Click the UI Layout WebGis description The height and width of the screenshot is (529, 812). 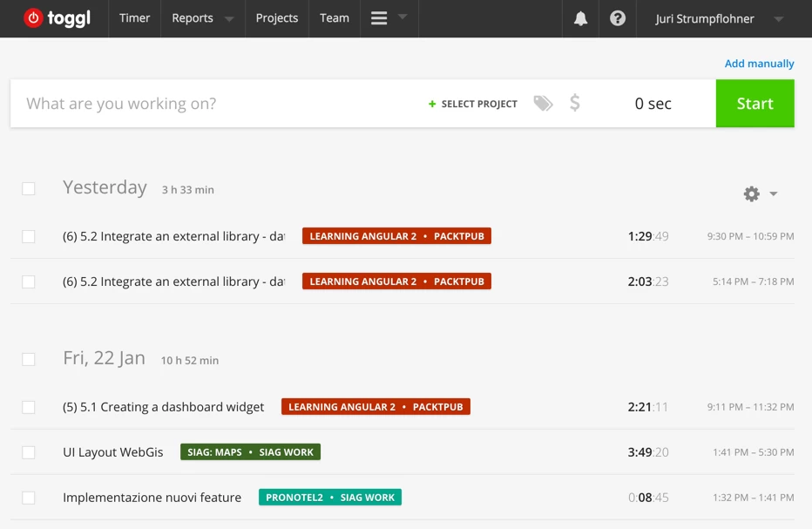click(x=113, y=452)
